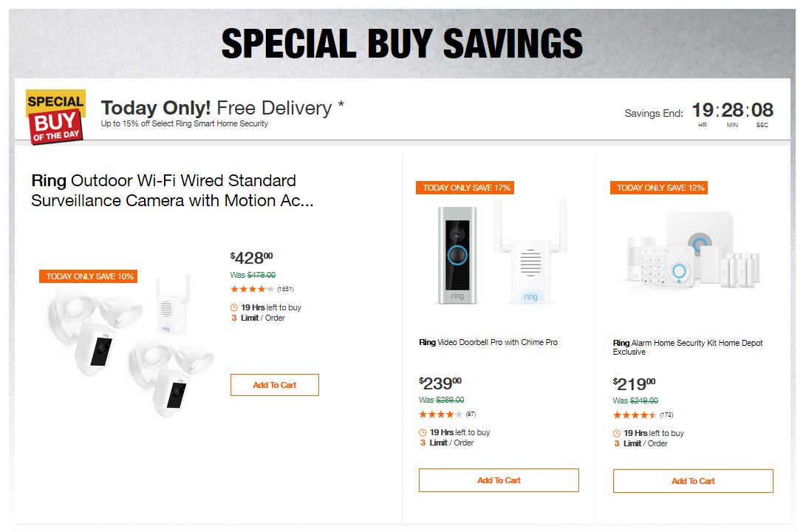Click the Today Only Save 12% badge
806x532 pixels.
(659, 188)
